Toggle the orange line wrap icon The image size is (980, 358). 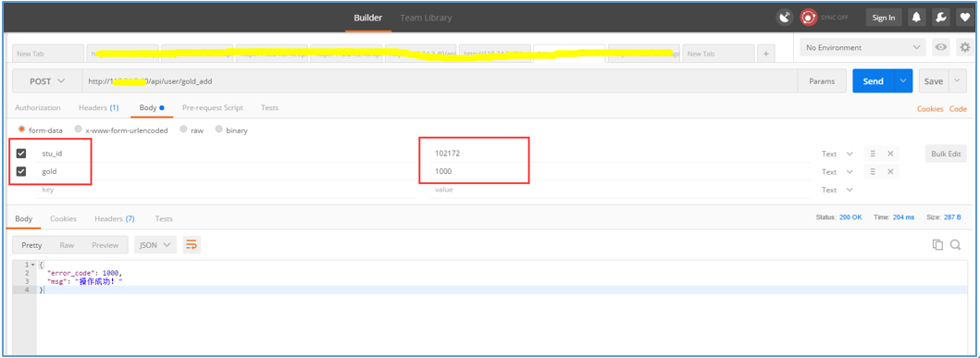click(192, 245)
